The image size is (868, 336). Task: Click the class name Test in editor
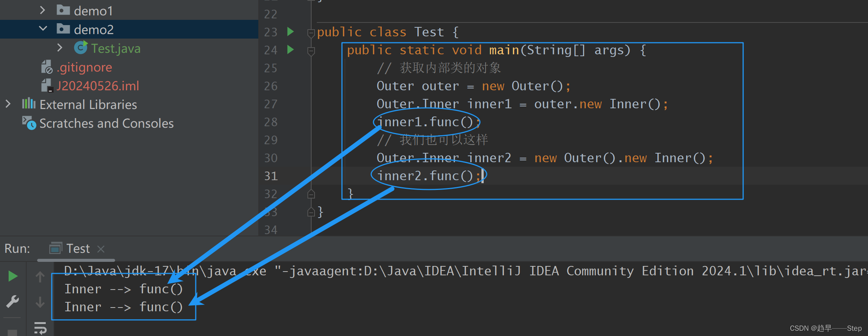(x=429, y=32)
